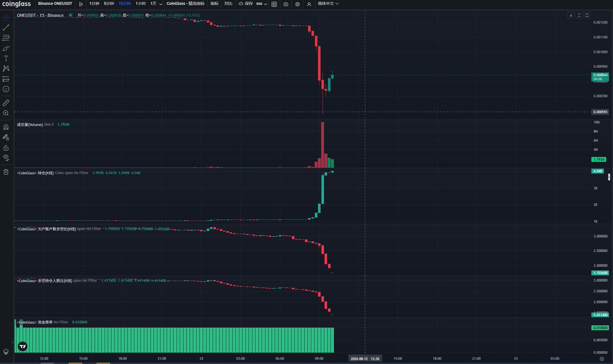Expand the timeframe dropdown chevron
The image size is (613, 364).
(161, 4)
